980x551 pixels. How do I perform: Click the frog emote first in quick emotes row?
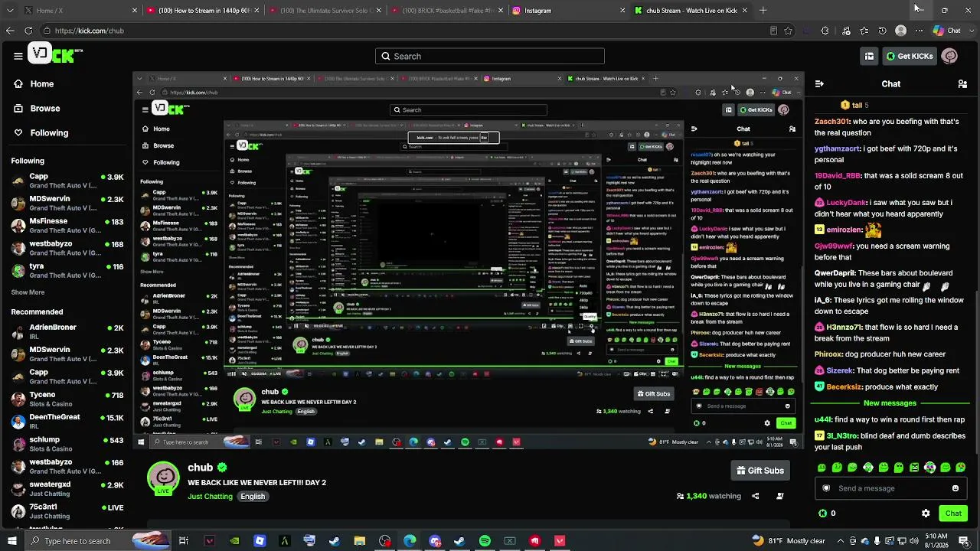pyautogui.click(x=822, y=468)
